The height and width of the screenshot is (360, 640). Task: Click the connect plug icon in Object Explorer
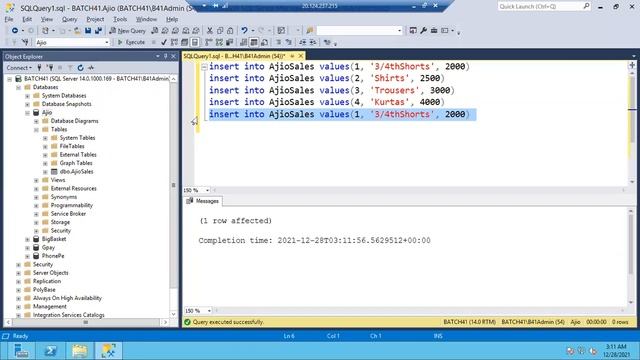click(x=40, y=68)
